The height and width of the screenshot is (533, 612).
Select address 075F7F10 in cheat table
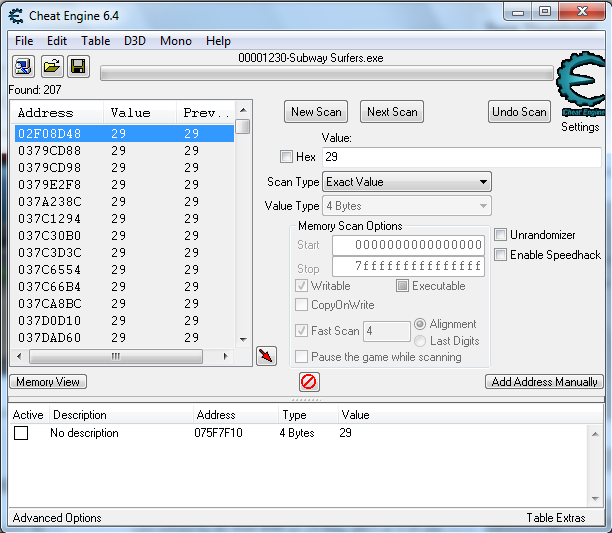(218, 433)
